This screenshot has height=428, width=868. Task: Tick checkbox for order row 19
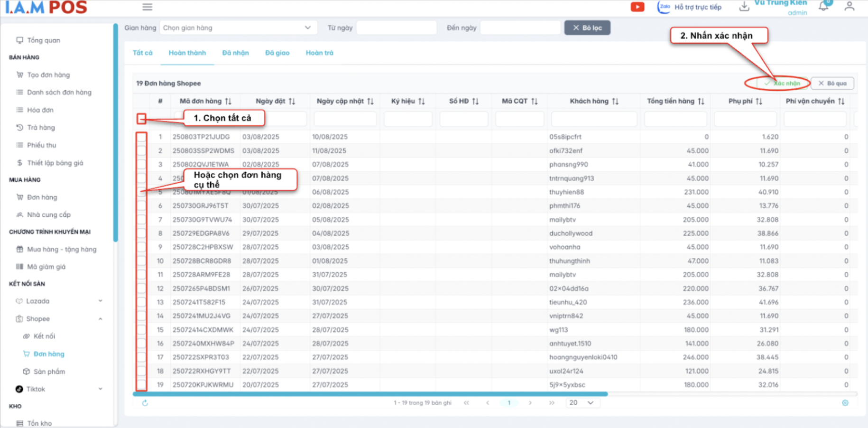click(141, 385)
